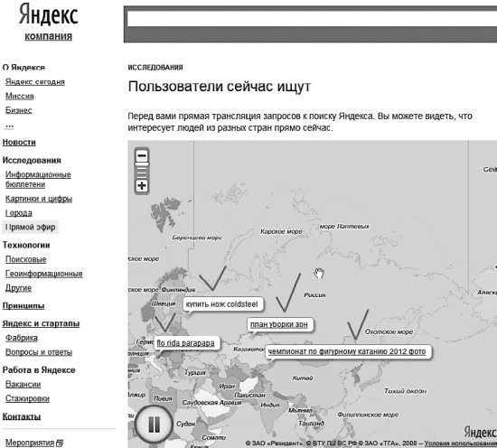
Task: Open 'Яндекс и стартапы' section
Action: click(41, 323)
